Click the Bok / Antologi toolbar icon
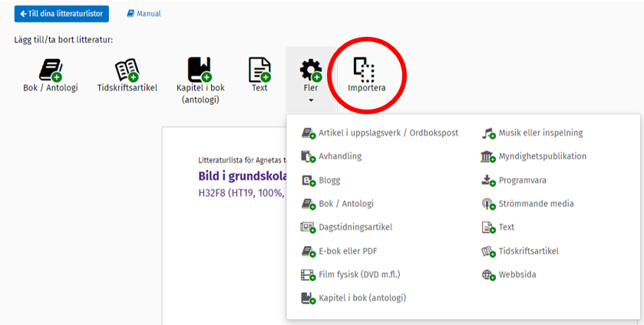Screen dimensions: 644x325 coord(51,70)
